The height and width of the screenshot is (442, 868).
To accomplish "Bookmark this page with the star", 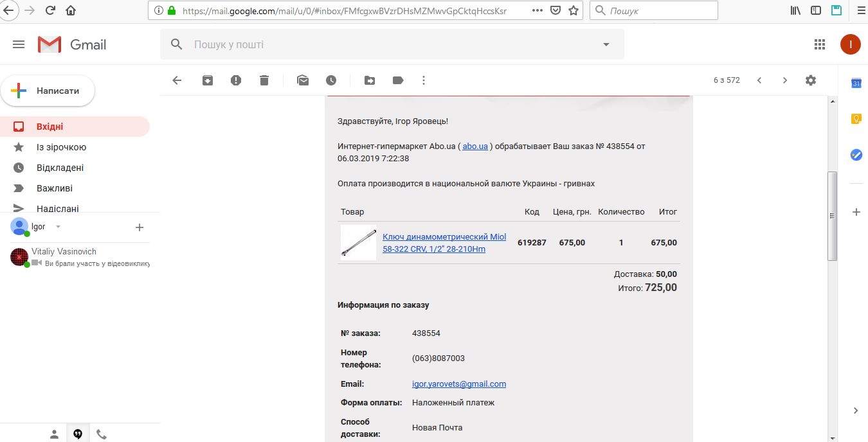I will pyautogui.click(x=574, y=10).
